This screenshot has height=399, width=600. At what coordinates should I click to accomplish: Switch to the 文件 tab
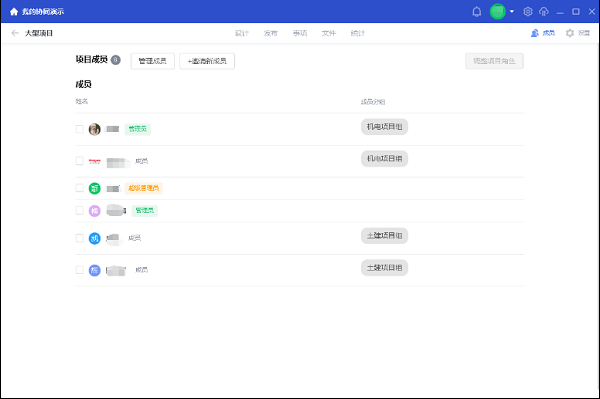(x=329, y=33)
